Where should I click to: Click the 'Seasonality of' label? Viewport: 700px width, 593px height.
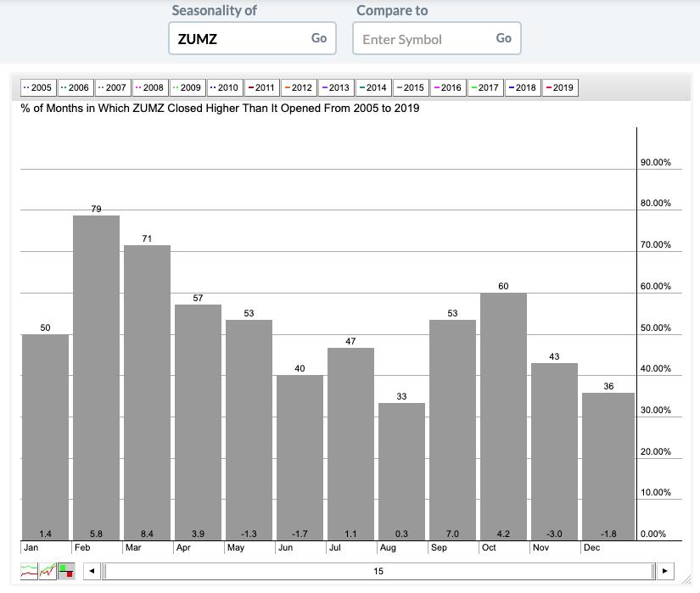[x=215, y=10]
